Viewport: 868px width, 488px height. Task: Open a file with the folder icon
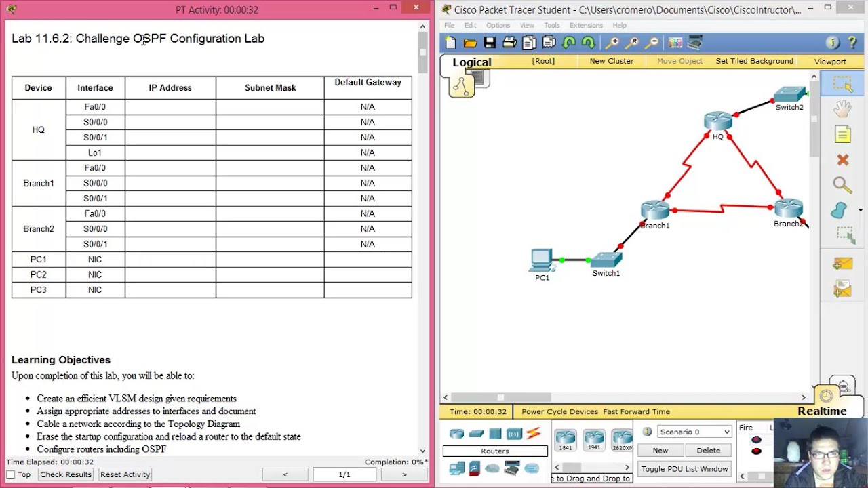pos(470,43)
